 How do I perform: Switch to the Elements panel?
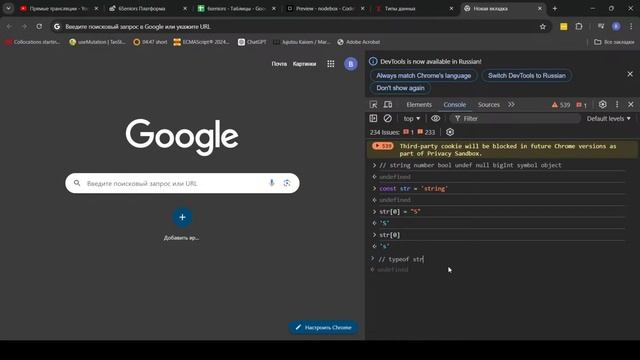pos(419,104)
